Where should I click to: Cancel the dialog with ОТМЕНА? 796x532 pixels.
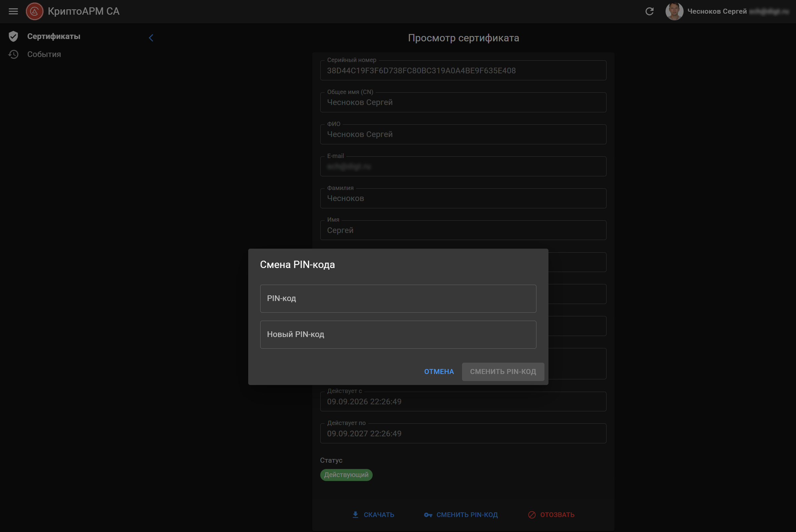pyautogui.click(x=439, y=372)
